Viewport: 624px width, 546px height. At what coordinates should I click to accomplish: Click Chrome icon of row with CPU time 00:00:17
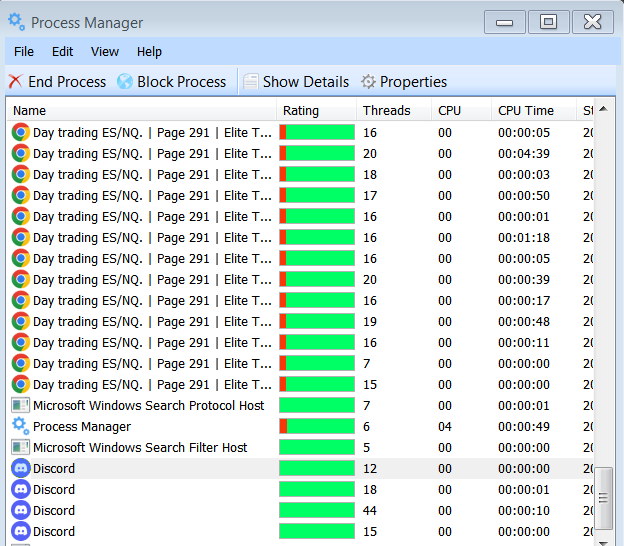tap(21, 300)
